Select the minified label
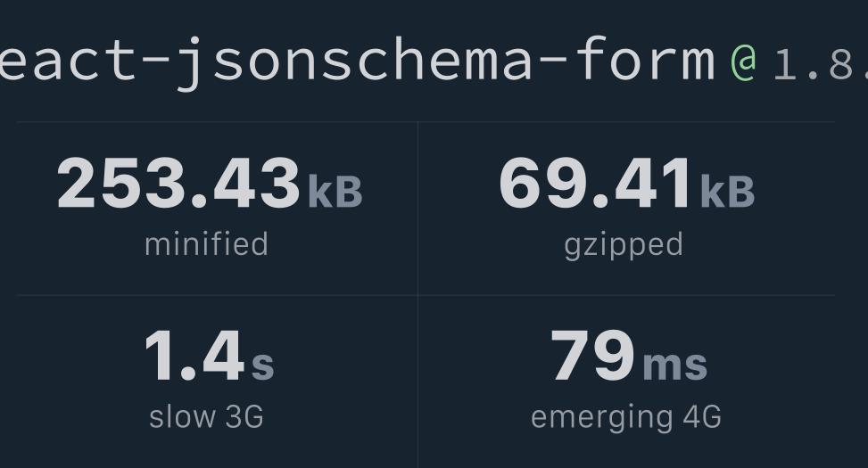Screen dimensions: 868x468 click(206, 244)
